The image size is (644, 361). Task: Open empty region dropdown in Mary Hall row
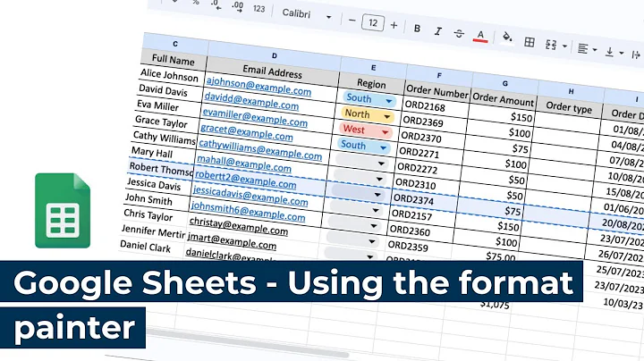click(x=379, y=180)
